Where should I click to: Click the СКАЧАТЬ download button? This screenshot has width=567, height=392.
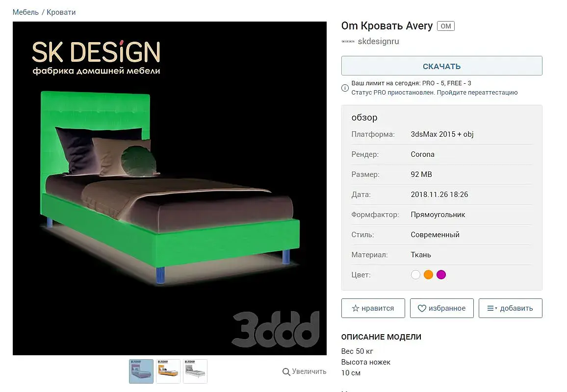tap(441, 66)
